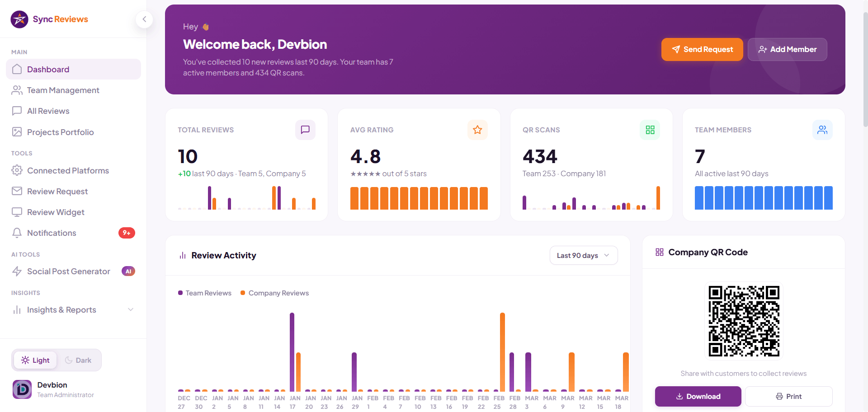Click the five-star rating row
868x412 pixels.
365,174
